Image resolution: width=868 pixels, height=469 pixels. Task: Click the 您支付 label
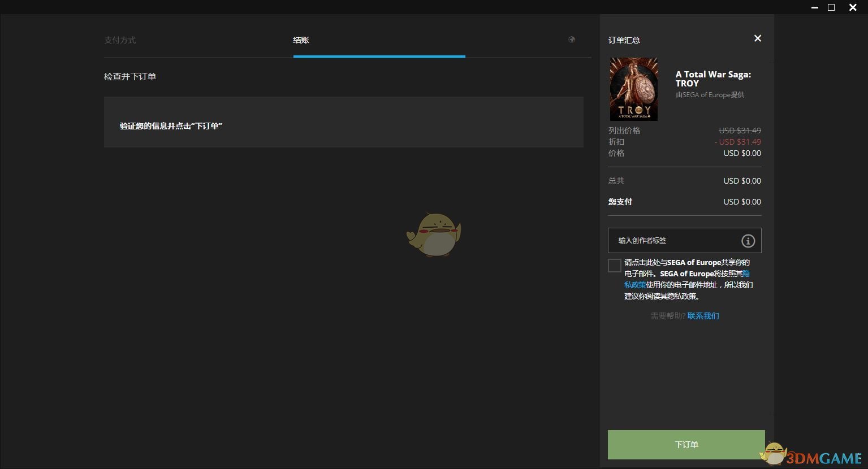620,202
